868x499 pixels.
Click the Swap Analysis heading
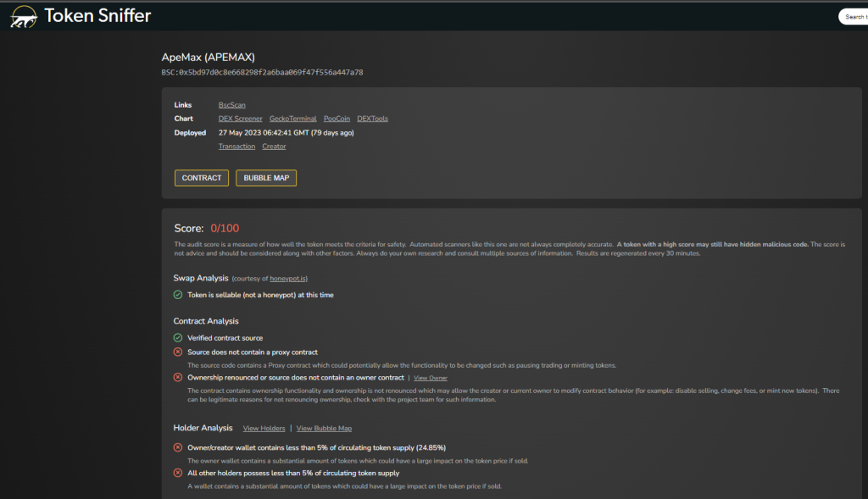click(200, 278)
